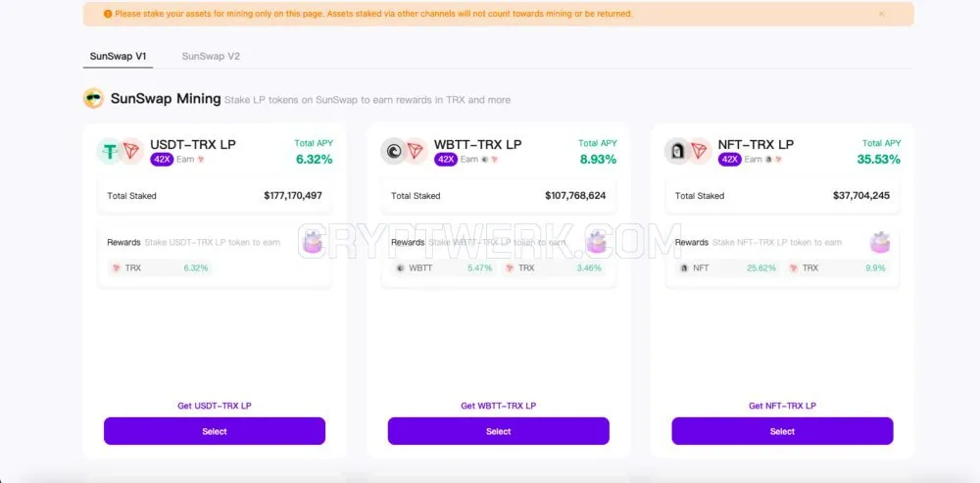Switch to the SunSwap V2 tab
Image resolution: width=980 pixels, height=483 pixels.
coord(211,56)
